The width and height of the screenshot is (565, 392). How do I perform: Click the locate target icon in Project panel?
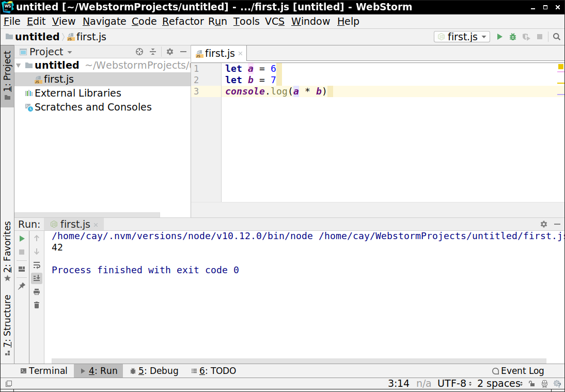click(139, 52)
